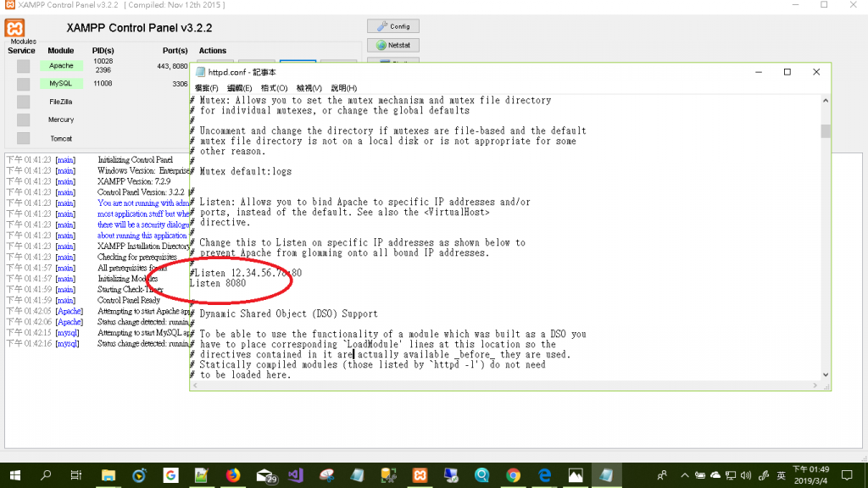Toggle the FileZilla service checkbox
This screenshot has width=868, height=488.
pyautogui.click(x=23, y=102)
